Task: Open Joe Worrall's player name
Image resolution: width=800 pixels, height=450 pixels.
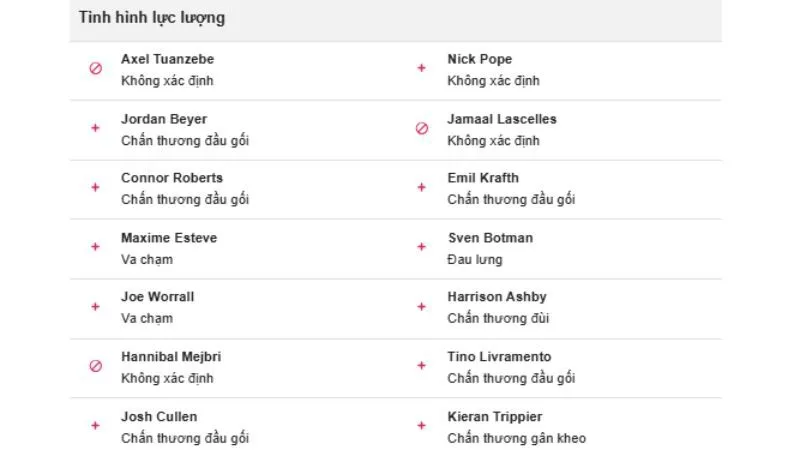Action: pos(158,297)
